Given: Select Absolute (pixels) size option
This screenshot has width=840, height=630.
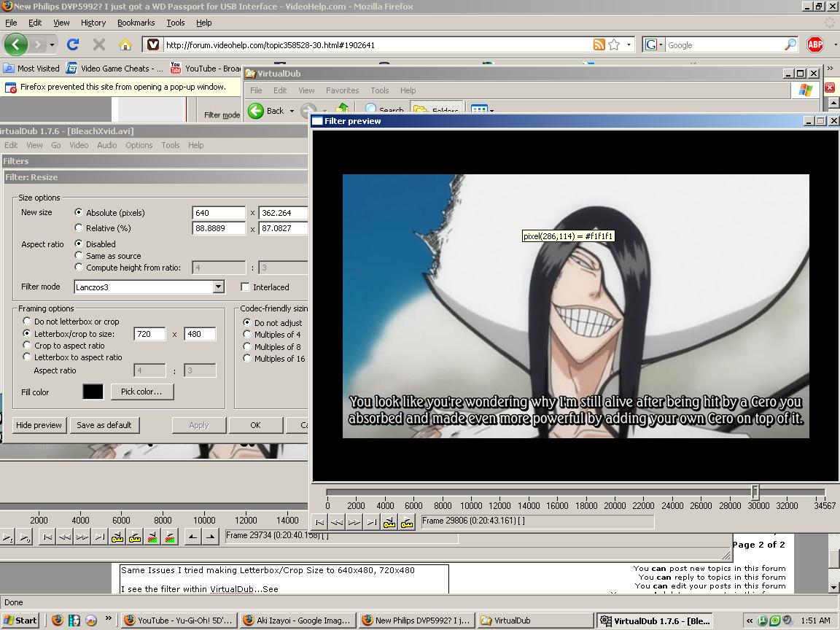Looking at the screenshot, I should (79, 213).
